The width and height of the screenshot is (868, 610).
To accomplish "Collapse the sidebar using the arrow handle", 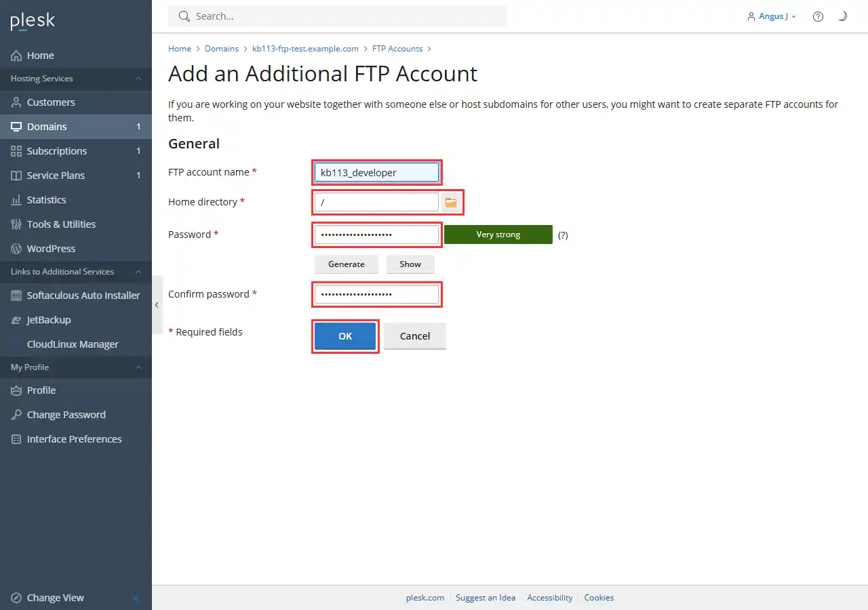I will (157, 305).
